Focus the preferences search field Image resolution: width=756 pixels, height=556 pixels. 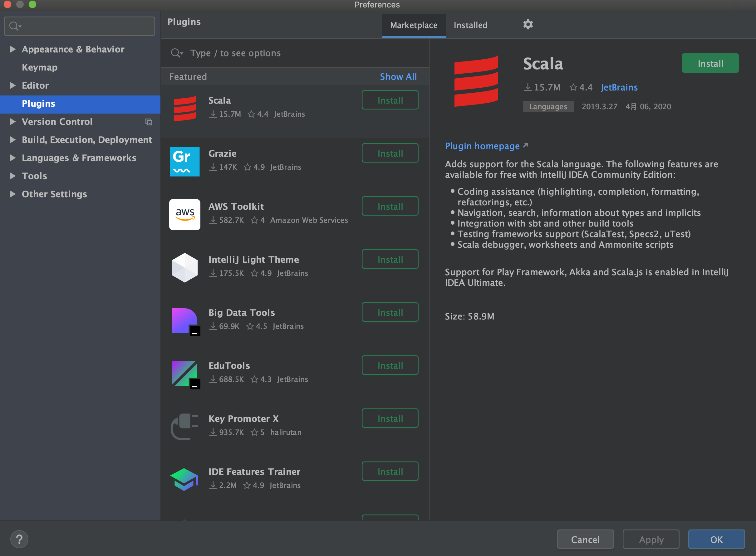pyautogui.click(x=80, y=26)
